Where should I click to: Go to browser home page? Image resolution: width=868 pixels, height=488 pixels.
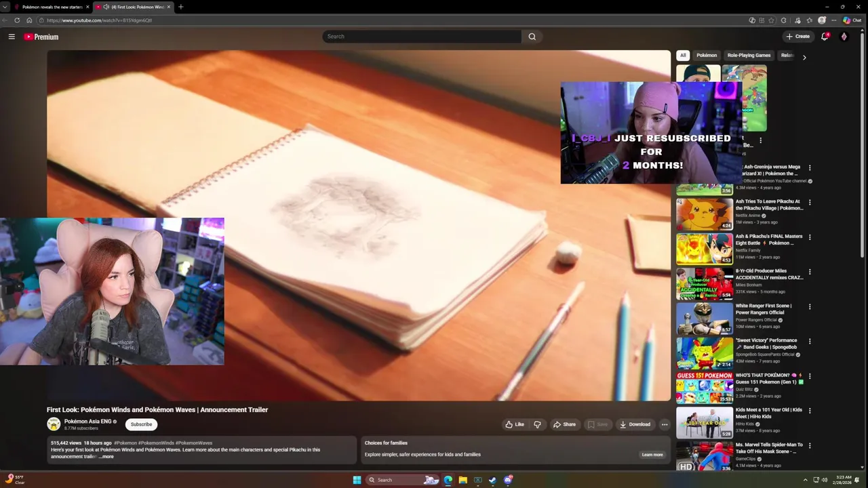pos(29,20)
